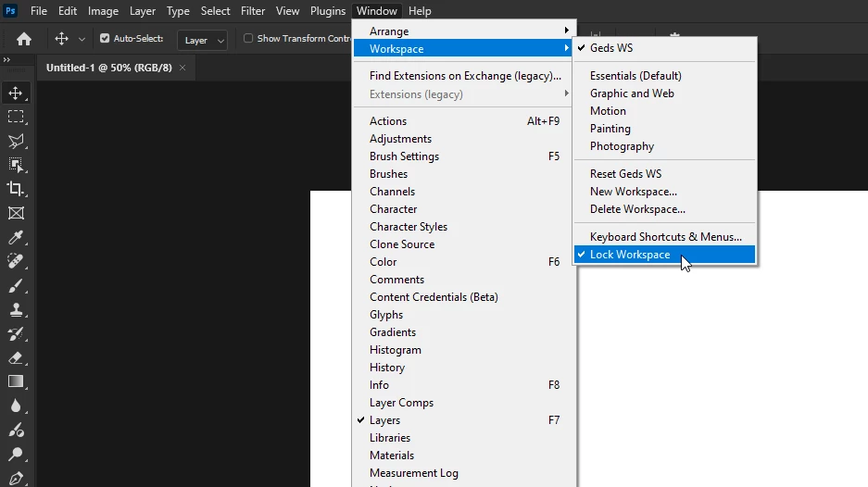The width and height of the screenshot is (868, 487).
Task: Open the Image menu
Action: tap(103, 11)
